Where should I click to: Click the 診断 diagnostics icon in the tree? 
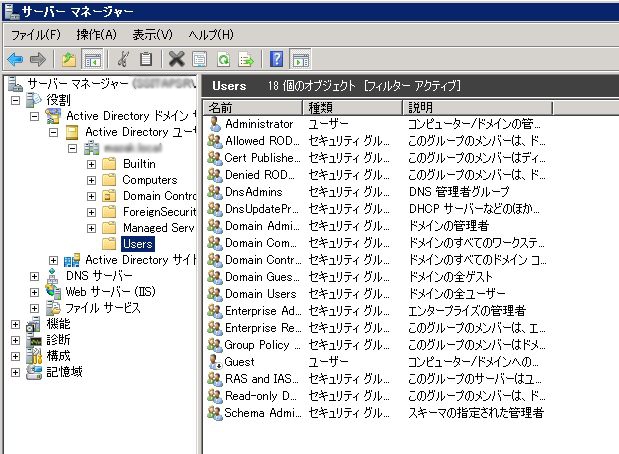34,340
